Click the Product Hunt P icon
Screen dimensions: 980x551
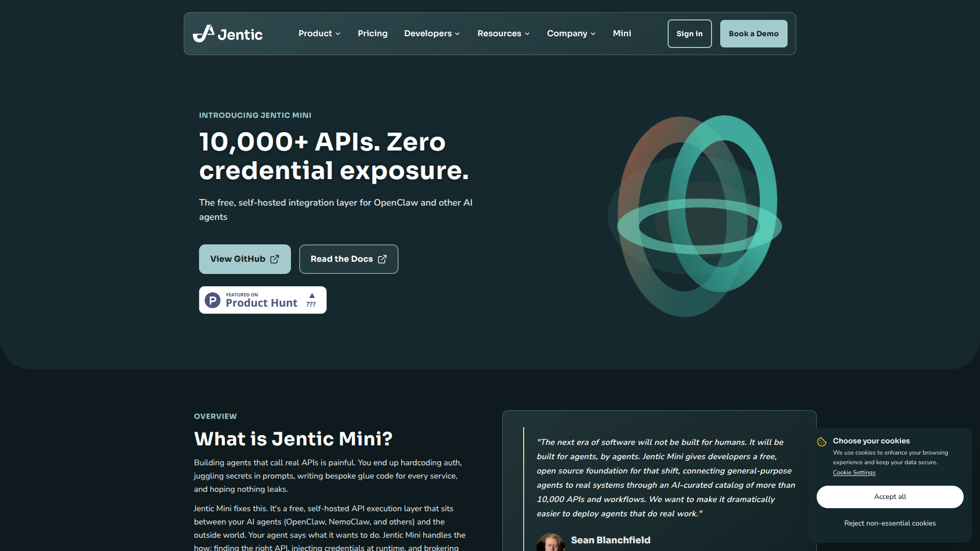212,300
